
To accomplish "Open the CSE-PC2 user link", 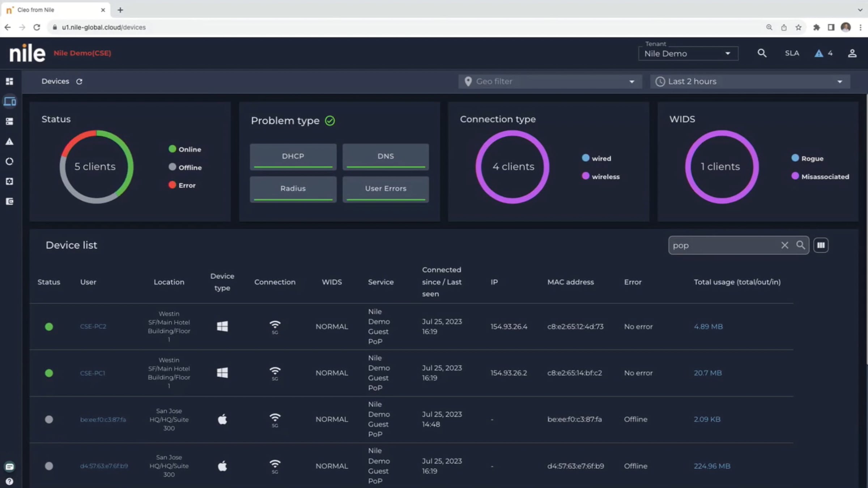I will (93, 326).
